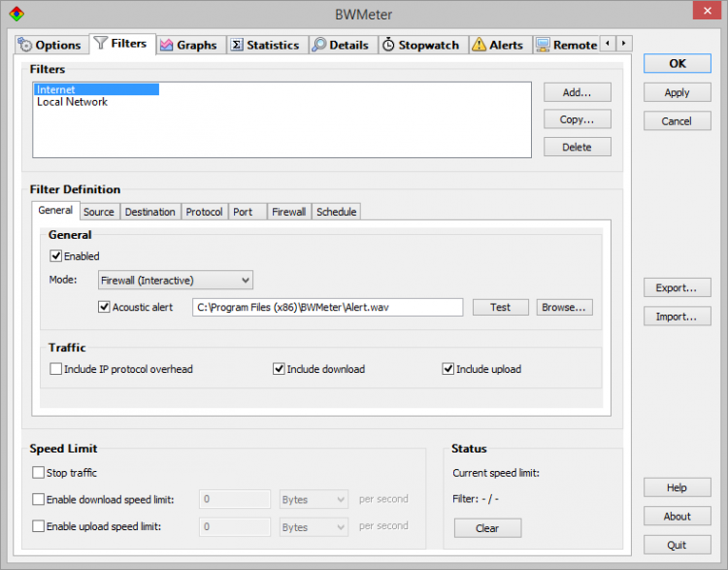
Task: Click the Export... button
Action: point(677,287)
